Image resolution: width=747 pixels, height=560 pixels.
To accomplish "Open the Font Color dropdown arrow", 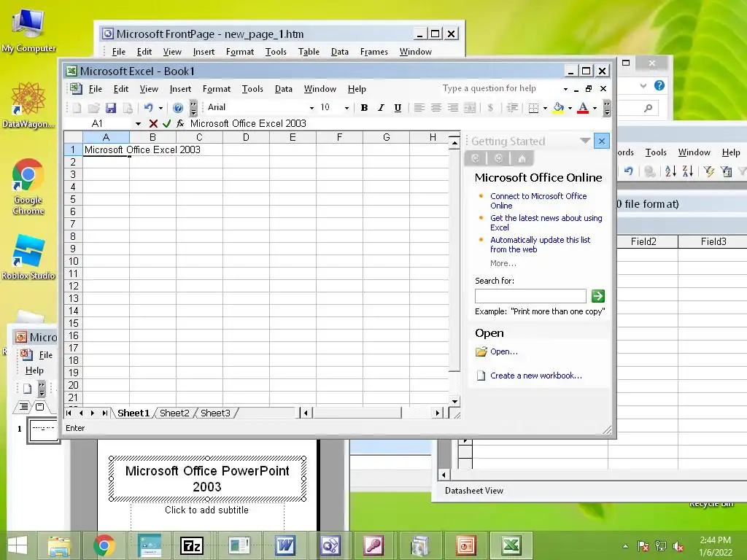I will [595, 108].
